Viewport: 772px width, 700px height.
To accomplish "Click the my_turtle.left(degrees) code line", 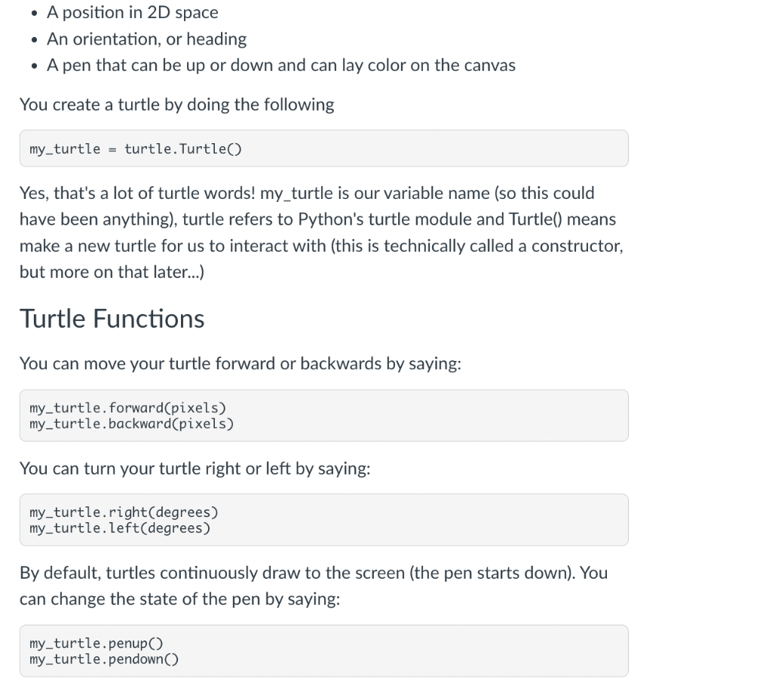I will tap(120, 528).
